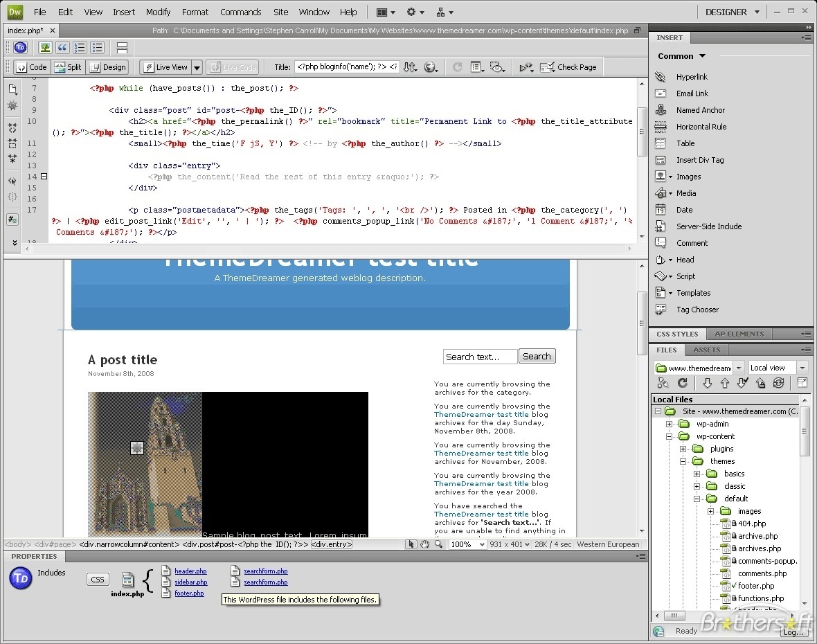817x644 pixels.
Task: Refresh the Files panel listing
Action: coord(683,383)
